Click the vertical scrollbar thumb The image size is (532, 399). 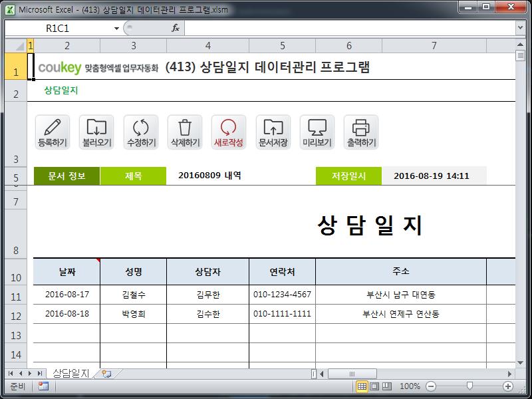(x=521, y=55)
